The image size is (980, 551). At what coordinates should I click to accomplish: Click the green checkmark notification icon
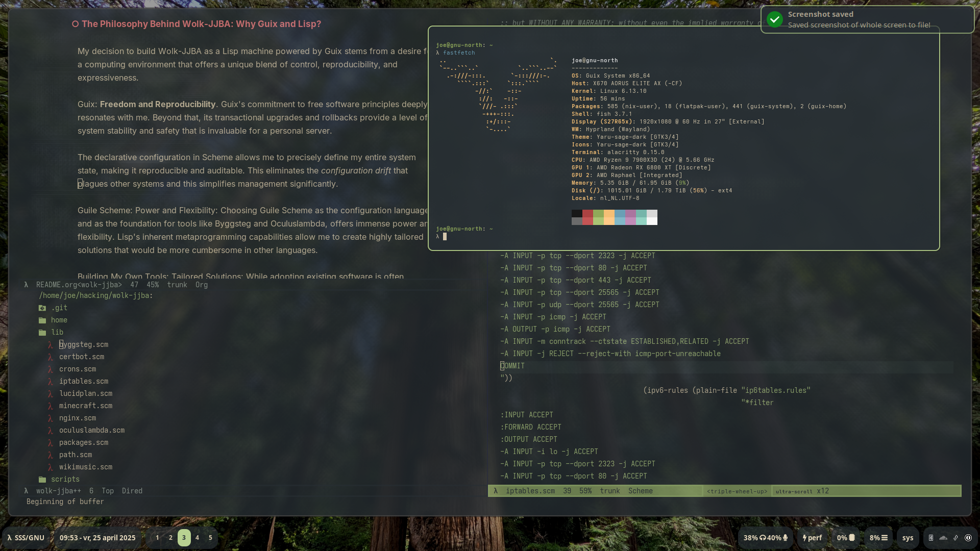[x=775, y=20]
